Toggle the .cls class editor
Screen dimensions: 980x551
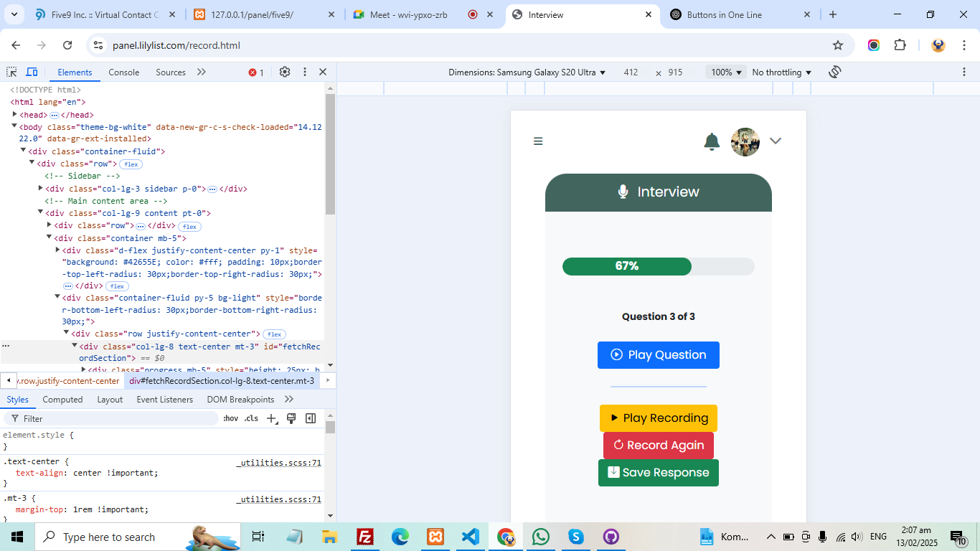251,418
